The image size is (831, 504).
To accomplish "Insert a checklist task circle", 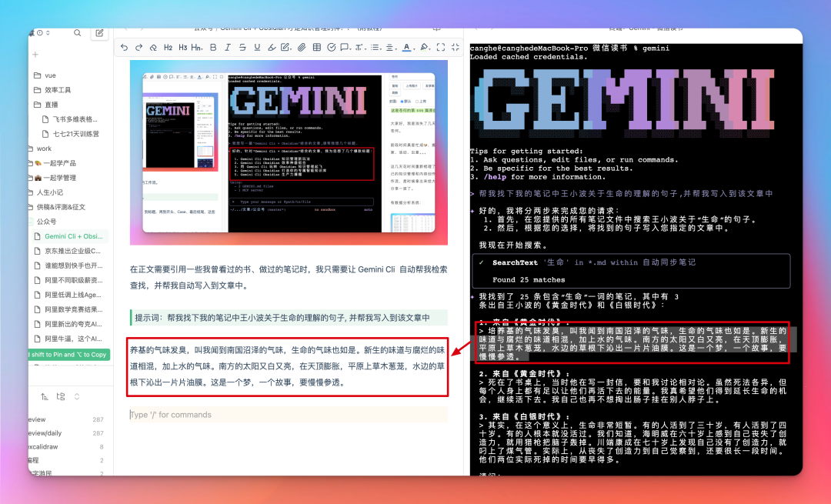I will pyautogui.click(x=331, y=47).
